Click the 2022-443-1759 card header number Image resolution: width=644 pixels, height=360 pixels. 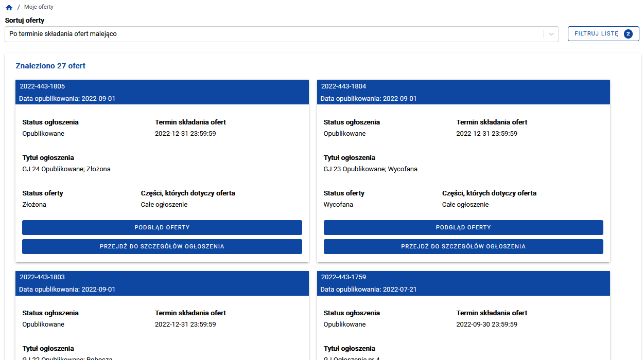tap(343, 277)
